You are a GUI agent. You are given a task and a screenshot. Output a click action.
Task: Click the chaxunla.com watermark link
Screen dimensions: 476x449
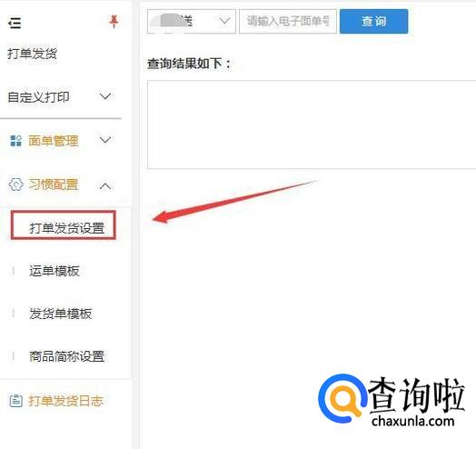pyautogui.click(x=412, y=421)
